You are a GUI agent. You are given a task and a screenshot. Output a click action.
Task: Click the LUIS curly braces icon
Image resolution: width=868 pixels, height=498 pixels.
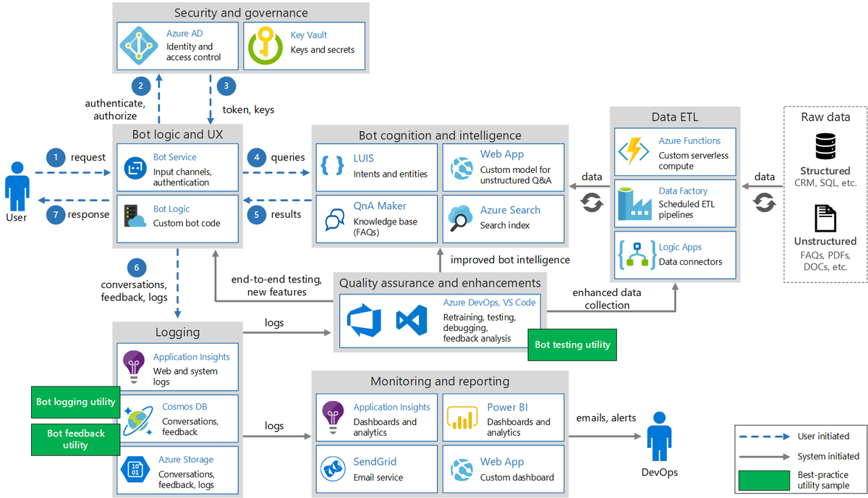point(333,166)
